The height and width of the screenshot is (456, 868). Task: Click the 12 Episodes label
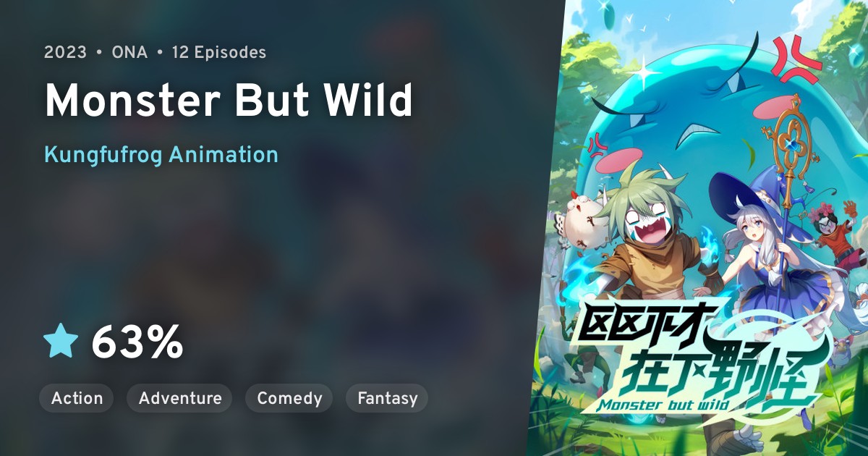pyautogui.click(x=218, y=53)
